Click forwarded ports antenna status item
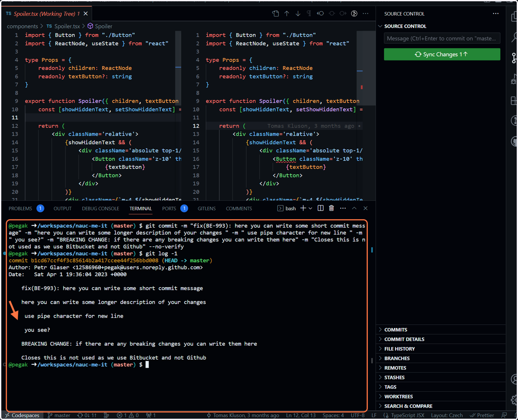The image size is (518, 420). (x=151, y=416)
